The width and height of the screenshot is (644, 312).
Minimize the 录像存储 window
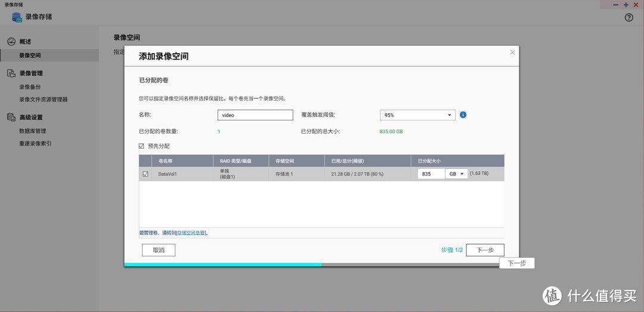[615, 5]
